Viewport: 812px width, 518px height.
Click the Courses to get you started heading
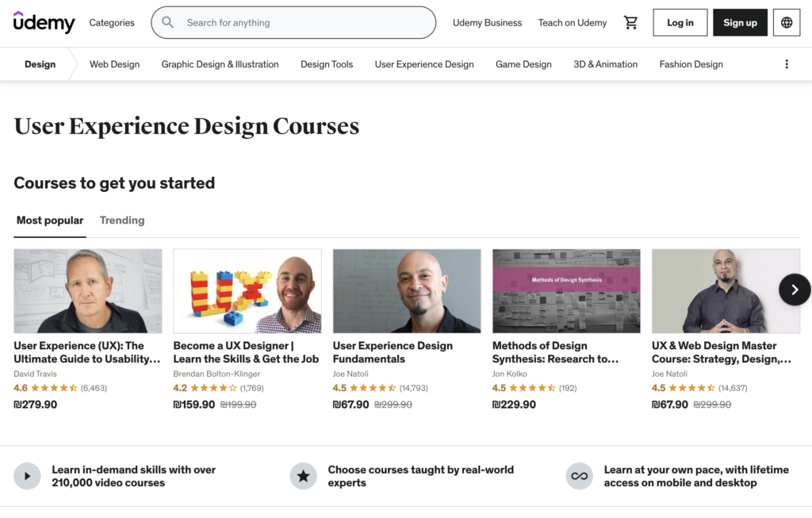pyautogui.click(x=114, y=183)
